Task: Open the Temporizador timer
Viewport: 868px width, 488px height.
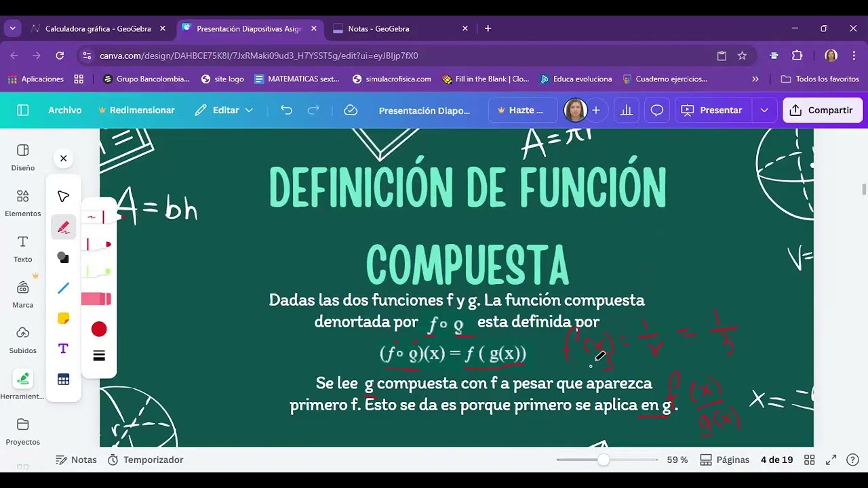Action: [x=144, y=460]
